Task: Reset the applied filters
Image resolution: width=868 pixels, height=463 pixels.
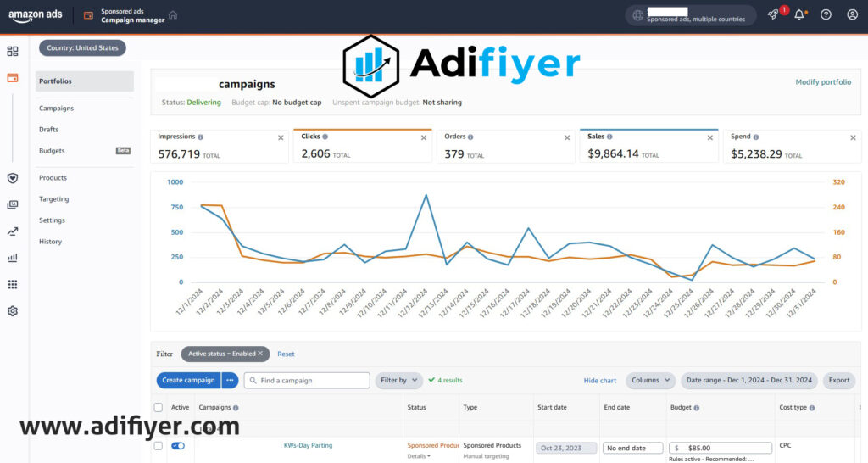Action: [x=286, y=354]
